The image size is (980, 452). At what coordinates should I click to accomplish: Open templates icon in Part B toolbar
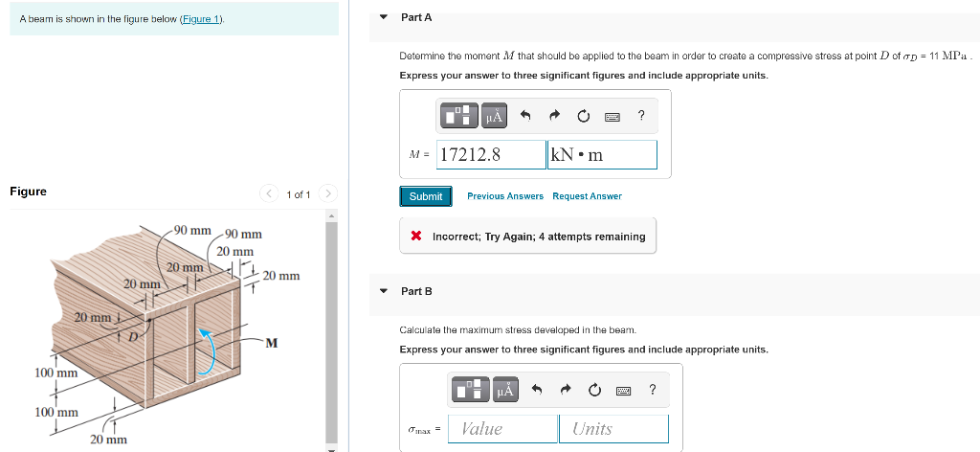471,390
